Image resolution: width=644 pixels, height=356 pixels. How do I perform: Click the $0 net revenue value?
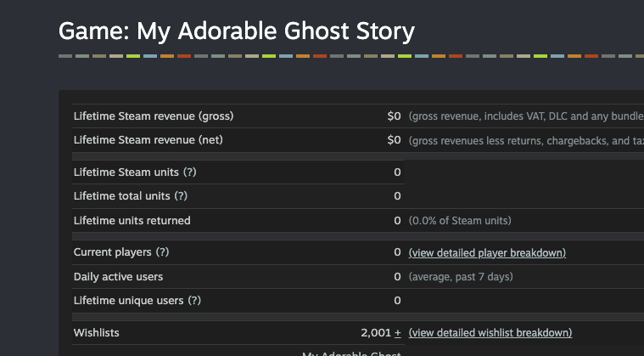394,140
